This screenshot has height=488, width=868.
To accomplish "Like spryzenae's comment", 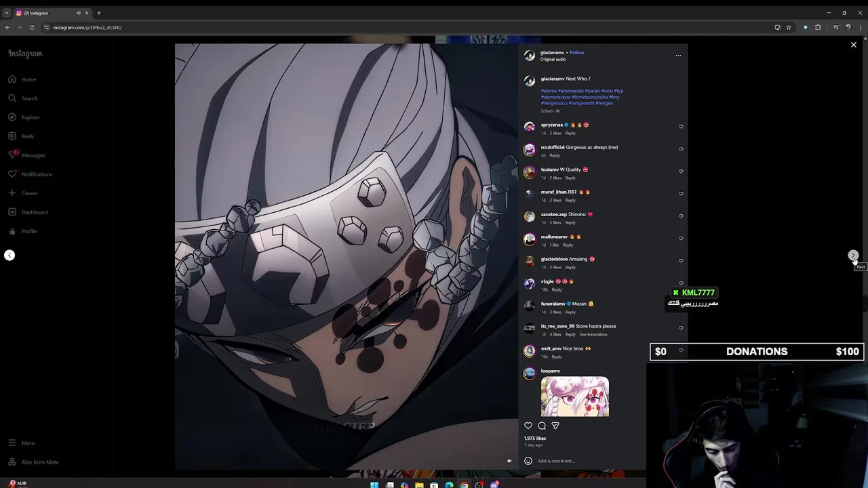I will [x=681, y=127].
